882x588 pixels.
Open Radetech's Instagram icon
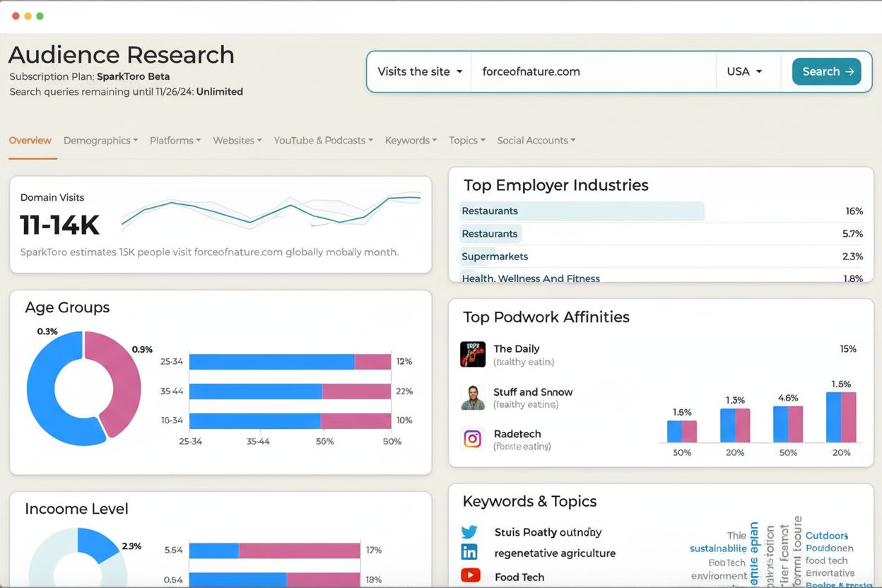pos(472,438)
